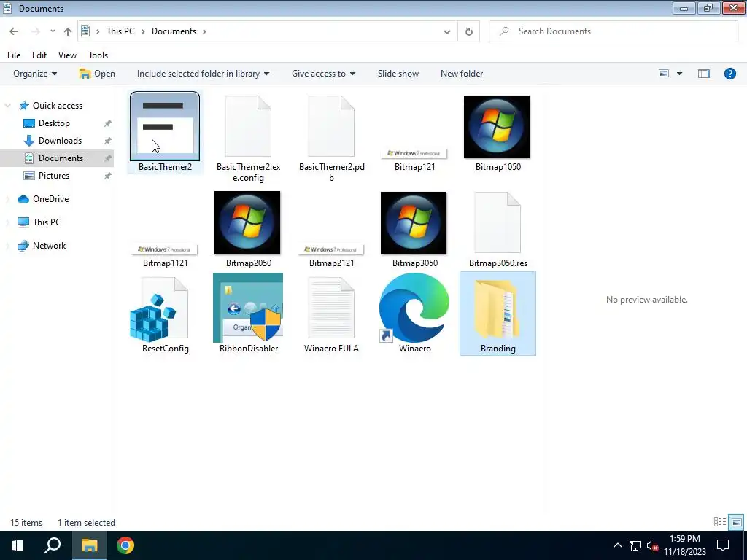Image resolution: width=747 pixels, height=560 pixels.
Task: Expand the chevron after Documents in address bar
Action: point(204,31)
